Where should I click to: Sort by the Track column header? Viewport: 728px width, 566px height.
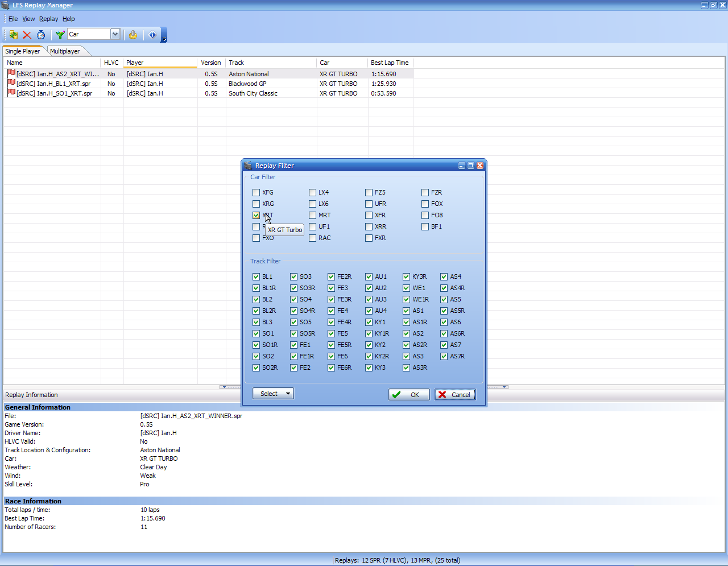click(271, 63)
